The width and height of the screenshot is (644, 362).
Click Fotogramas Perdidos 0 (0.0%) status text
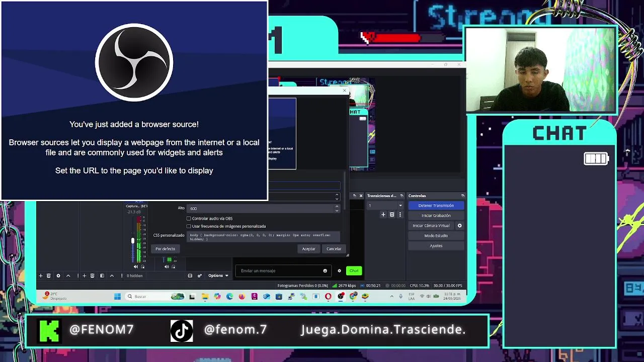[302, 286]
